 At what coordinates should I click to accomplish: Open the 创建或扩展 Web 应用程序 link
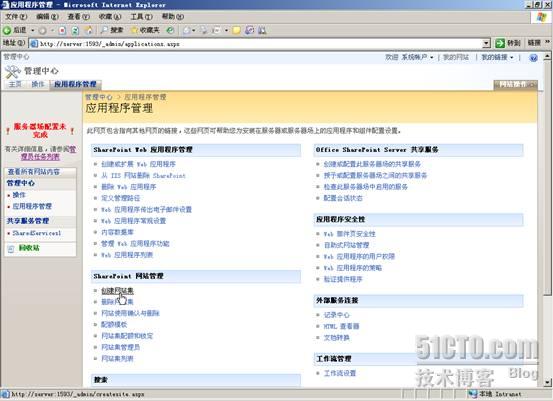[x=138, y=164]
